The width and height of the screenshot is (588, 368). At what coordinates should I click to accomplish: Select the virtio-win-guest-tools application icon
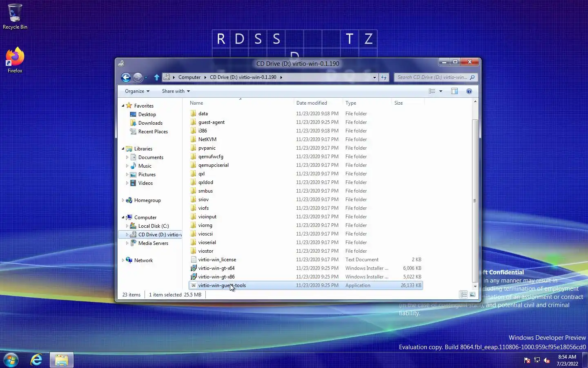194,285
